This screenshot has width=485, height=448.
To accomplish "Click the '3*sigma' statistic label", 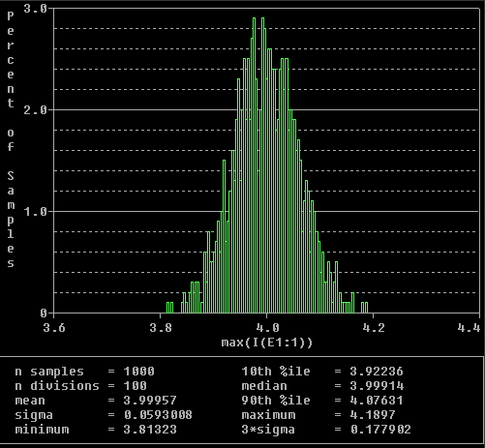I will tap(268, 430).
